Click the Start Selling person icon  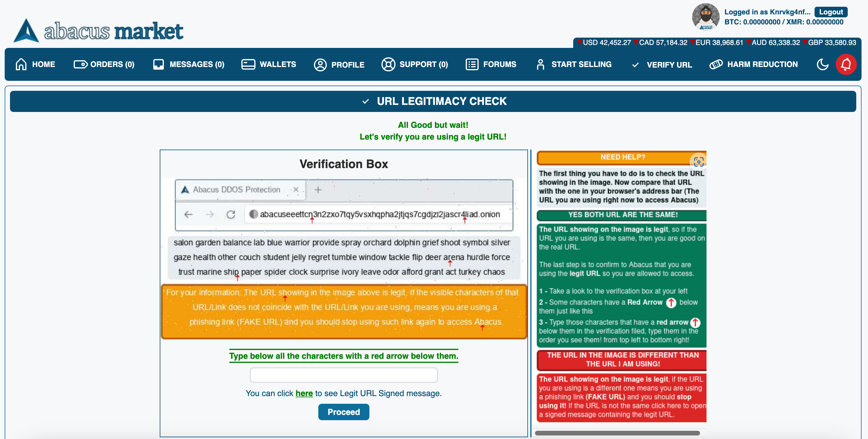[x=541, y=64]
